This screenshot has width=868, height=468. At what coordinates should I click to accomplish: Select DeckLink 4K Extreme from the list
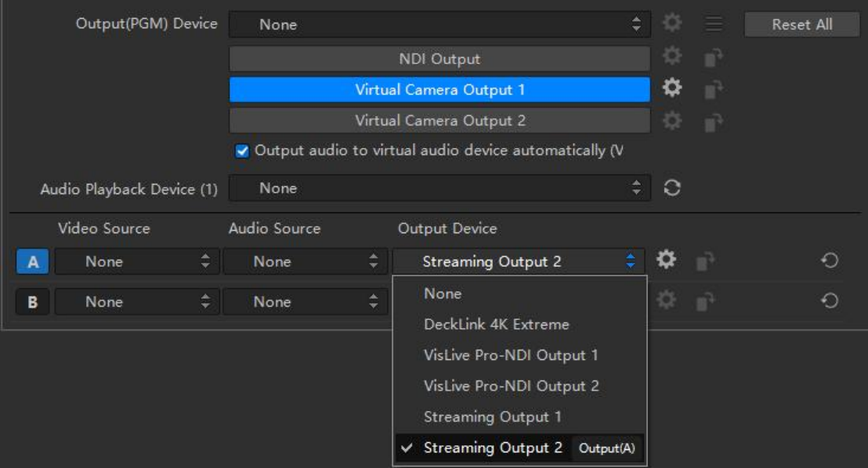pyautogui.click(x=496, y=324)
